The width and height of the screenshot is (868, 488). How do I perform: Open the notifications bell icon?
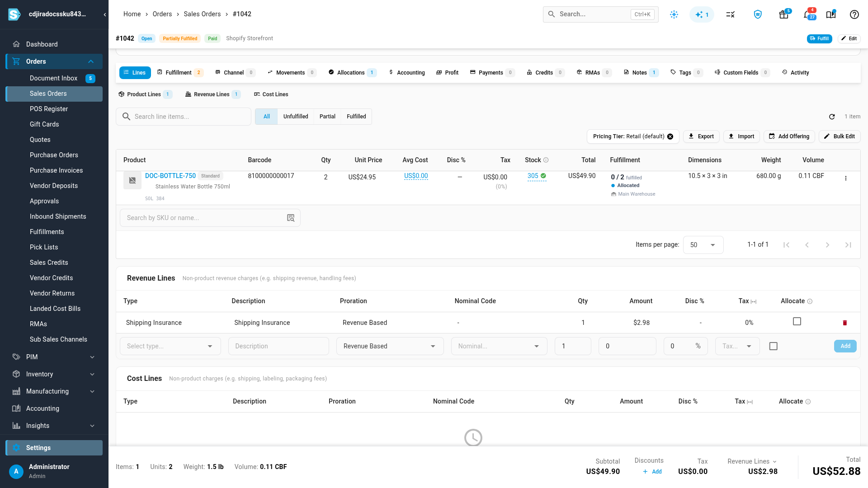click(x=808, y=14)
